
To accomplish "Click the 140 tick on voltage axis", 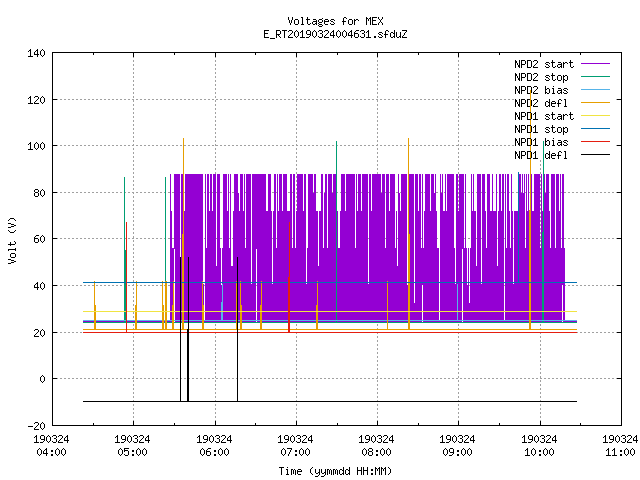I will 36,53.
